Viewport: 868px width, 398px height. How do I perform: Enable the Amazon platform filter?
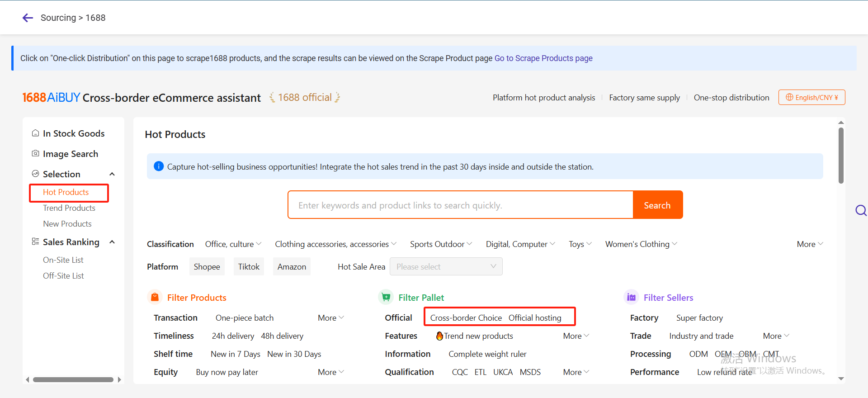tap(292, 267)
